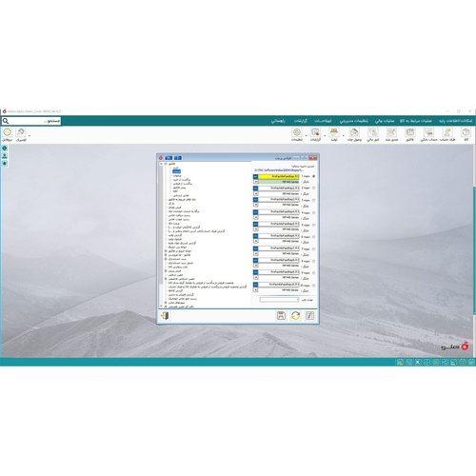
Task: Click the search magnifier icon
Action: pos(6,121)
